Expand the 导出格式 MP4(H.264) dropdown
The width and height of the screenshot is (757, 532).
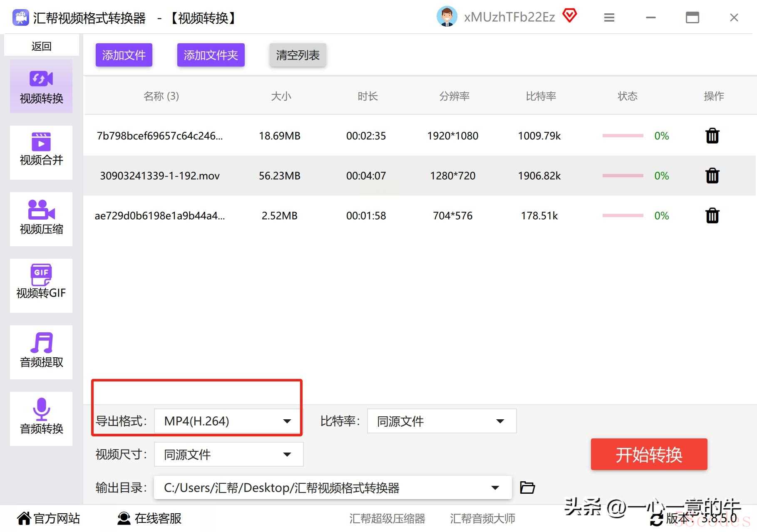click(x=228, y=421)
